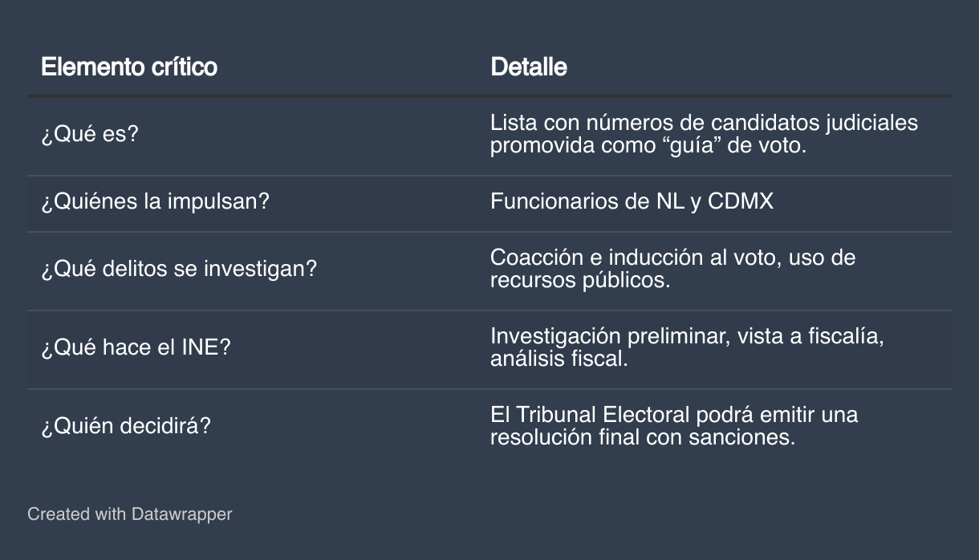The height and width of the screenshot is (560, 979).
Task: Click the 'Funcionarios de NL y CDMX' cell
Action: click(632, 201)
